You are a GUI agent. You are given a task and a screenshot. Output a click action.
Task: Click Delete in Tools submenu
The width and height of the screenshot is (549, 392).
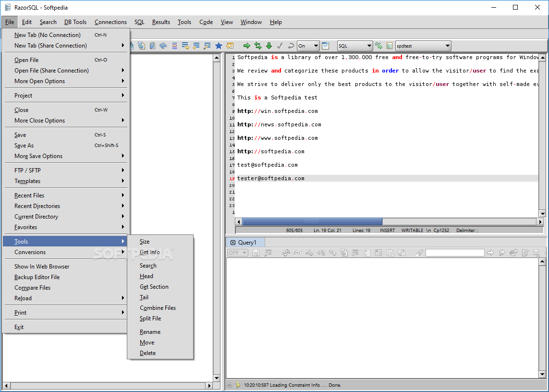(160, 353)
